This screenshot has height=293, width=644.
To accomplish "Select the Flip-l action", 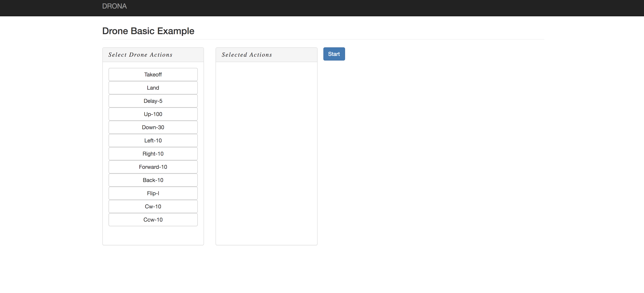I will tap(153, 193).
